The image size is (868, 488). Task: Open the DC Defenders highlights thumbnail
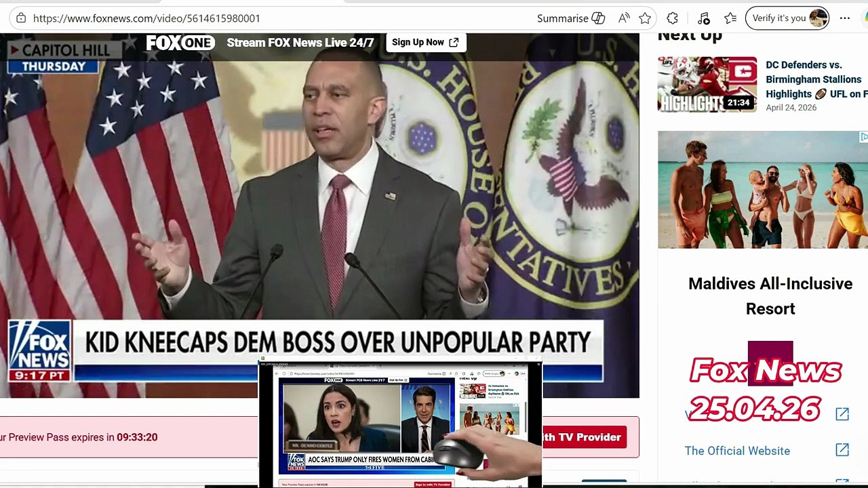(x=707, y=84)
